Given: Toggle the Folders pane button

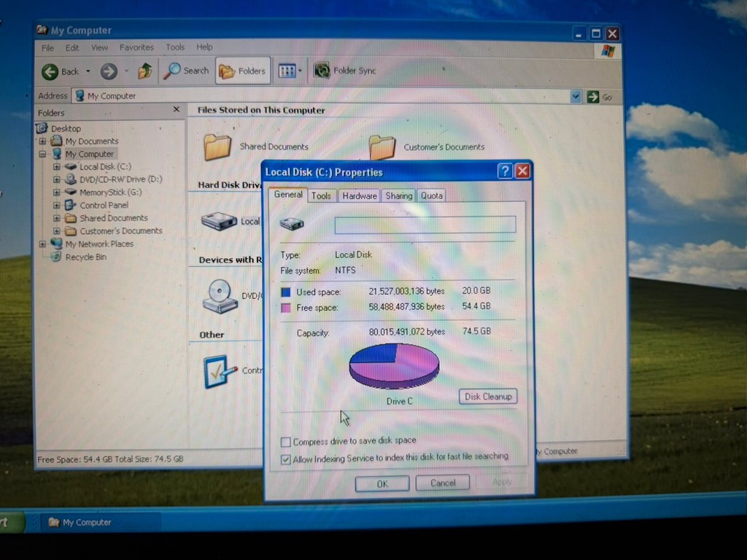Looking at the screenshot, I should (x=243, y=71).
